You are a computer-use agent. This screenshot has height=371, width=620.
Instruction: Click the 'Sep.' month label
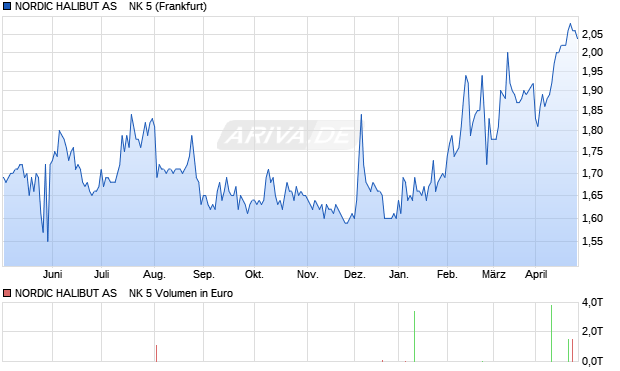coord(204,274)
